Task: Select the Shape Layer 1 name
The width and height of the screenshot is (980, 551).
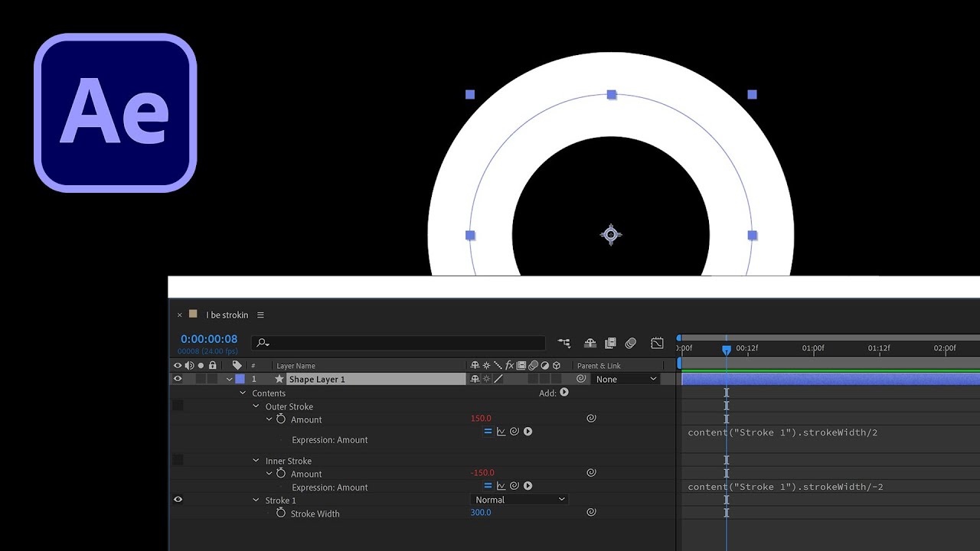Action: click(317, 379)
